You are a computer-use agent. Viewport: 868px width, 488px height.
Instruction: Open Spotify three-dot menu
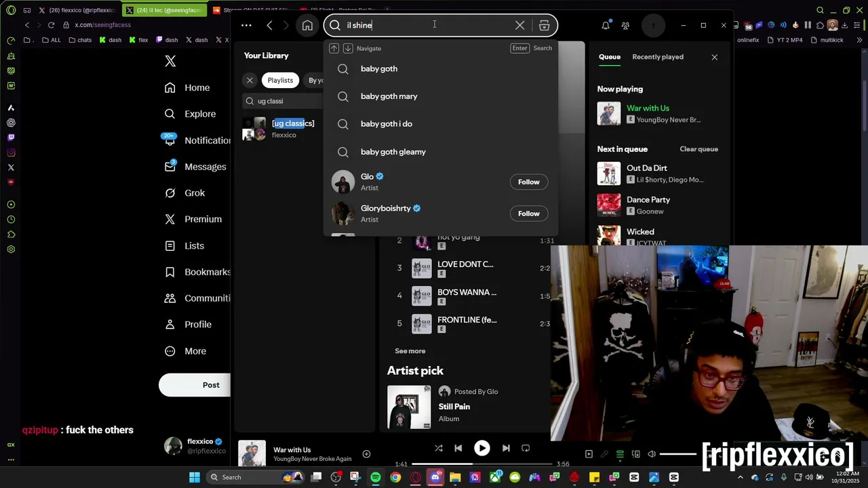pyautogui.click(x=246, y=26)
